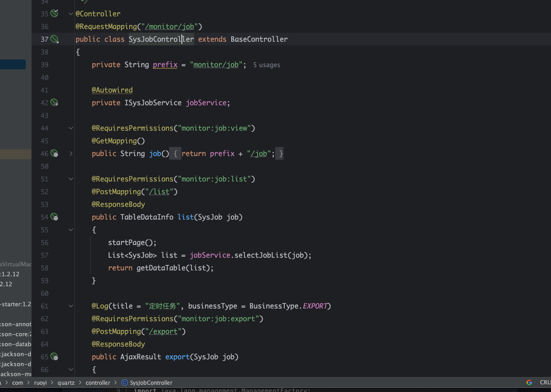The height and width of the screenshot is (392, 551).
Task: Click the CRLF line separator in status bar
Action: tap(545, 382)
